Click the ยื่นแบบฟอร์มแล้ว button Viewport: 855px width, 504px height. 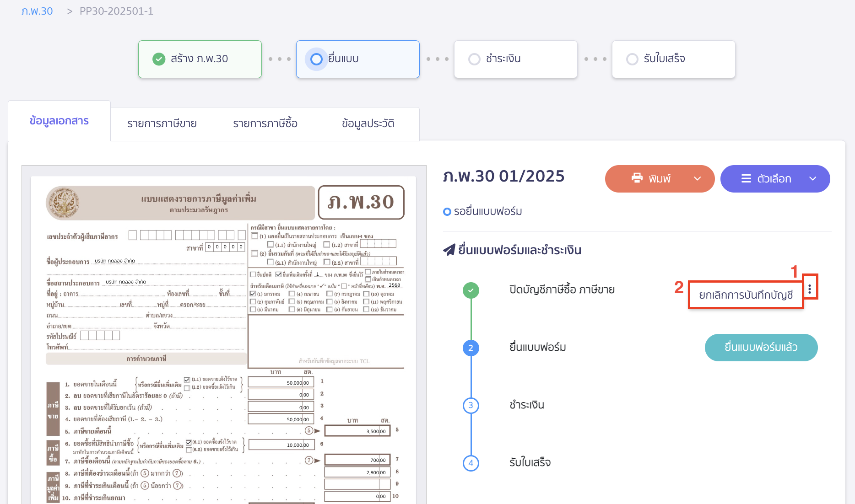[x=761, y=347]
